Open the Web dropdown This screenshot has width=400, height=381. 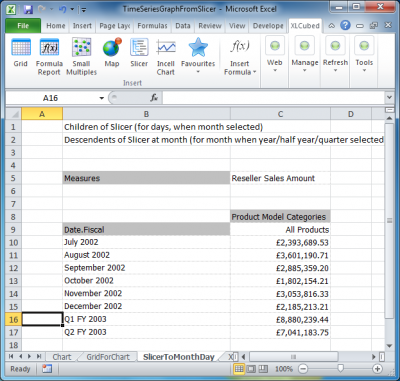275,55
